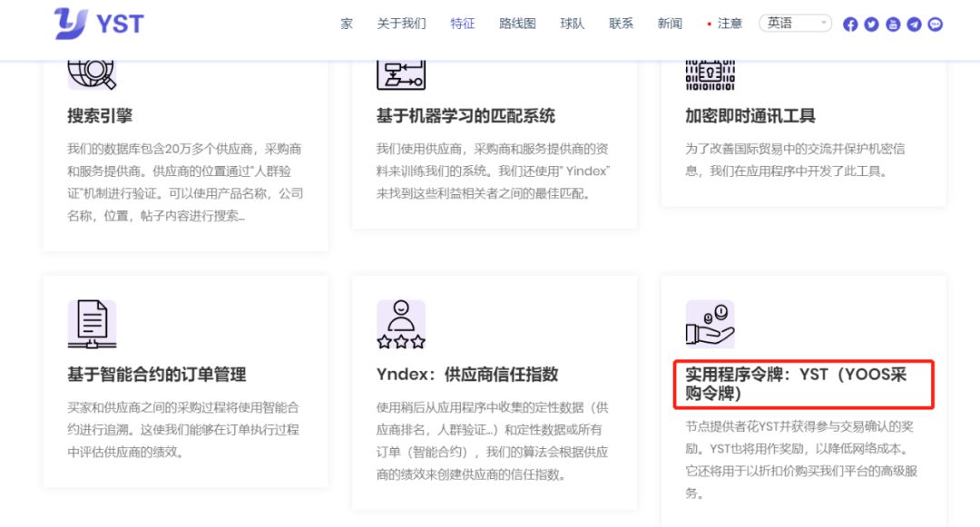Click the flowchart icon above 基于机器学习的匹配系统
The width and height of the screenshot is (980, 527).
click(401, 74)
